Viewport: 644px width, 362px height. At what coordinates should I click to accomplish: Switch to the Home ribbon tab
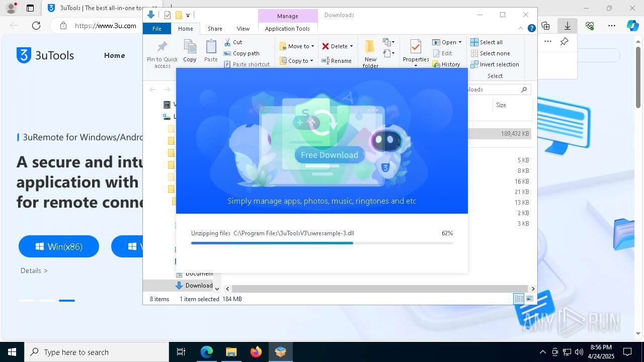tap(186, 29)
